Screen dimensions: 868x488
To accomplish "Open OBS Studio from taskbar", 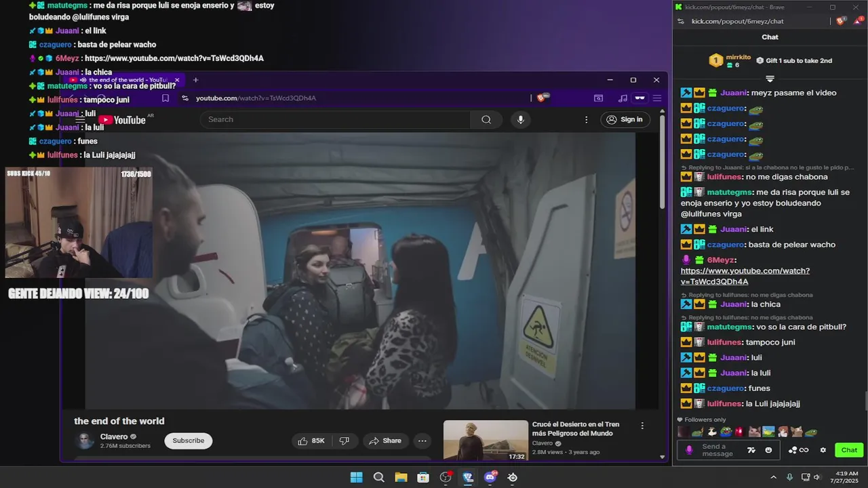I will coord(446,477).
